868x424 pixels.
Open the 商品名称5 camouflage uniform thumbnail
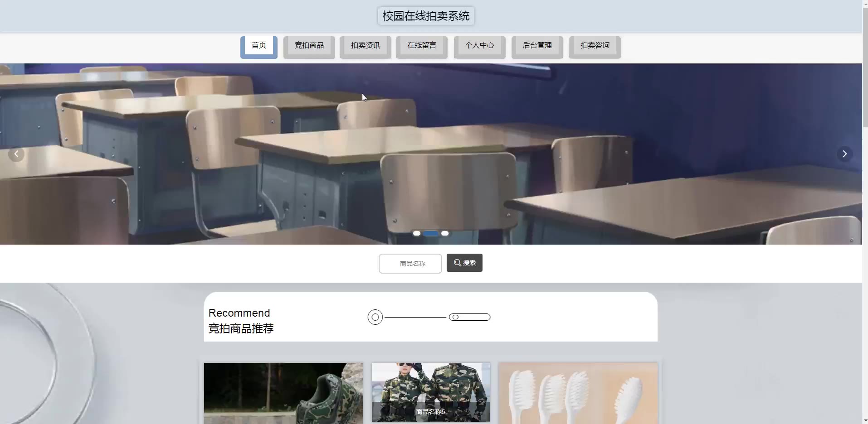[431, 392]
